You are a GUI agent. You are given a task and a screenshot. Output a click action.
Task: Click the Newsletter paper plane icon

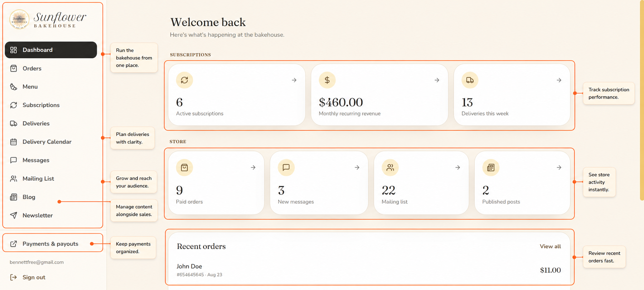coord(13,215)
